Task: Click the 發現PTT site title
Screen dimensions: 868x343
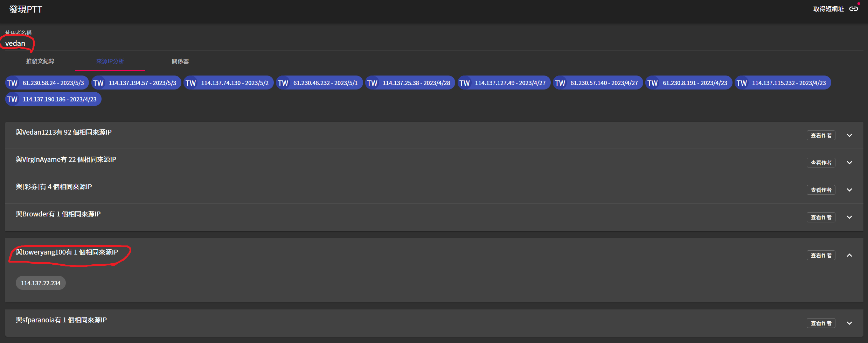Action: pos(26,9)
